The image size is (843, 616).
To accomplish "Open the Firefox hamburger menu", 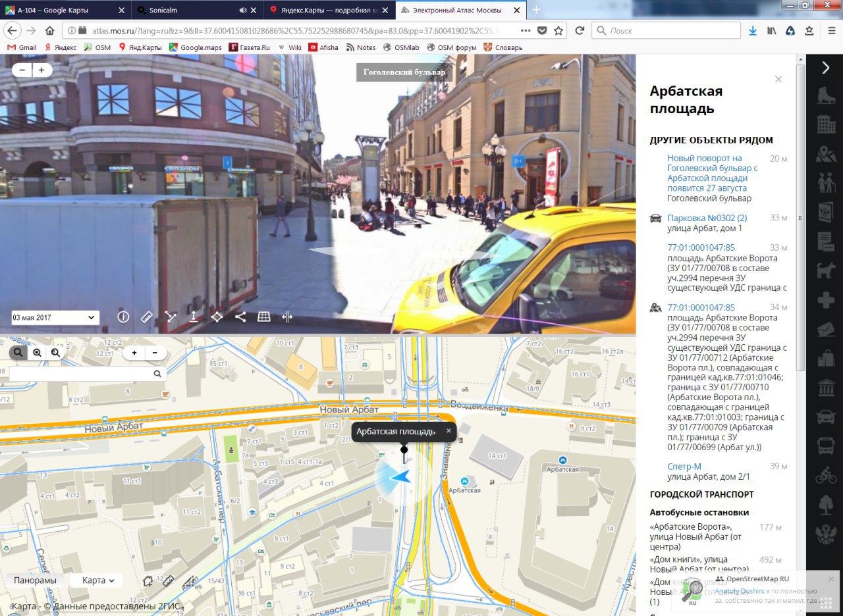I will point(831,30).
